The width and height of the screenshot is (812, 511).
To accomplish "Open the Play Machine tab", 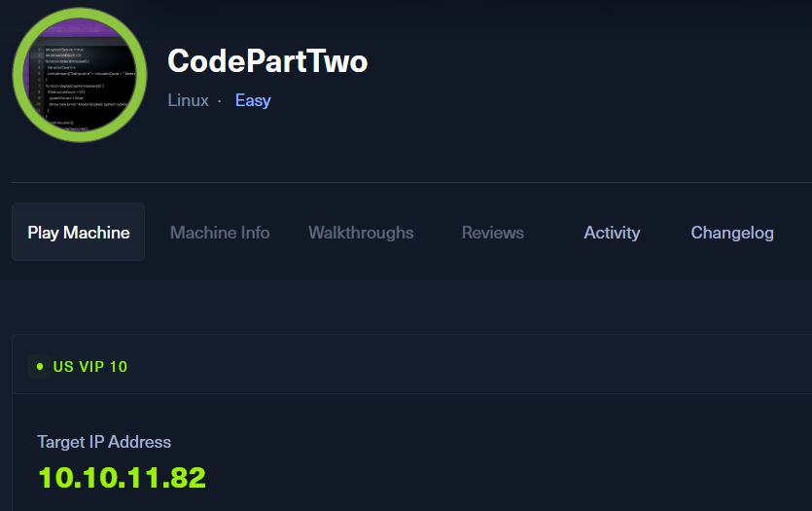I will 79,233.
